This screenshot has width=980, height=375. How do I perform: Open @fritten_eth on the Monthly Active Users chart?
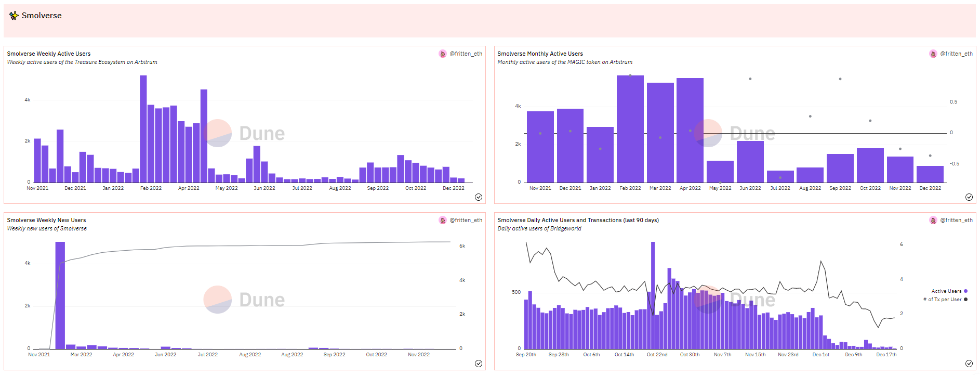957,54
